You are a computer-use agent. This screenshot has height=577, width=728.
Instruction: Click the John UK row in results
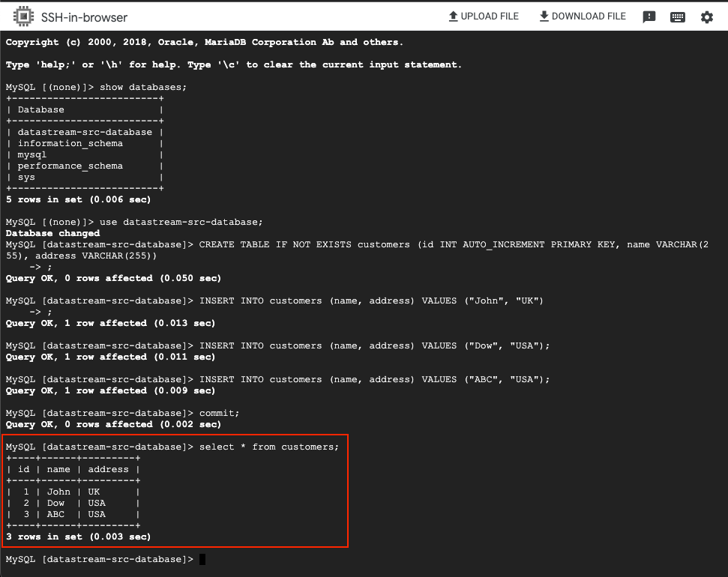(73, 492)
